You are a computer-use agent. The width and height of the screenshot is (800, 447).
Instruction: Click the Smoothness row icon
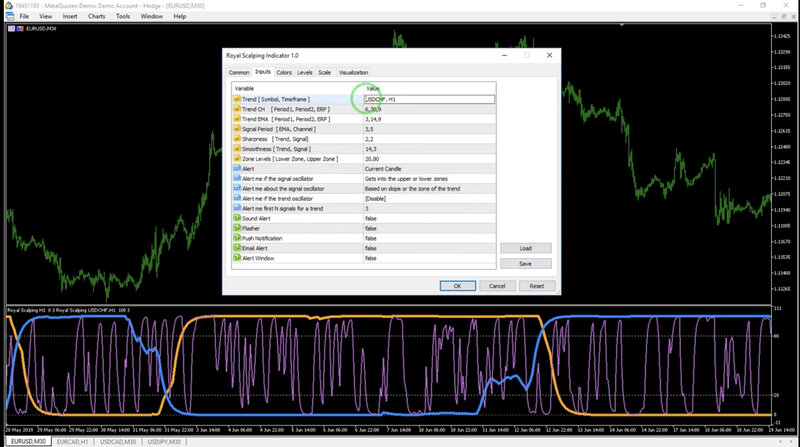tap(237, 148)
